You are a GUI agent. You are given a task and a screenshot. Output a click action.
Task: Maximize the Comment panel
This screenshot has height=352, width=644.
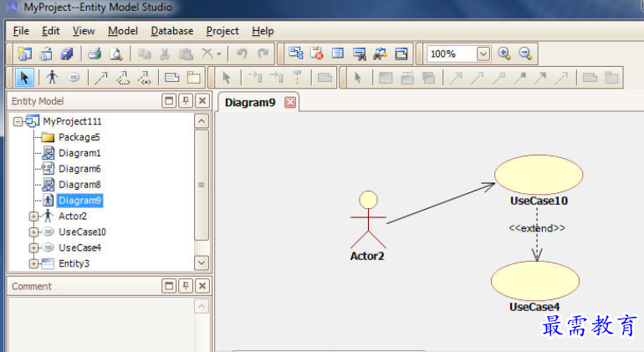point(169,286)
